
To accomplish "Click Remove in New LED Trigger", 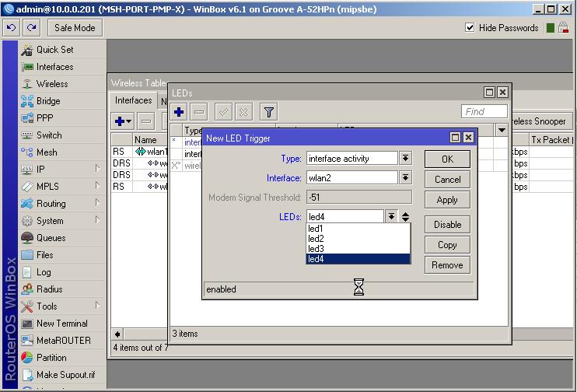I will pos(447,265).
